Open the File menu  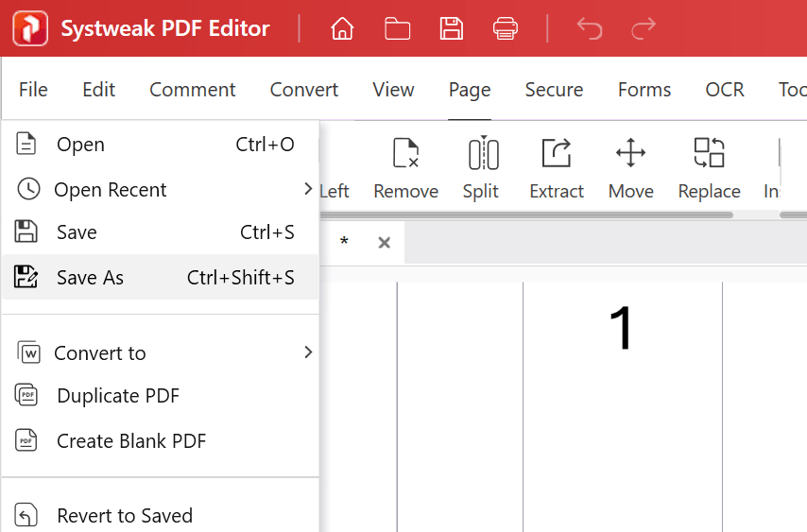click(33, 90)
